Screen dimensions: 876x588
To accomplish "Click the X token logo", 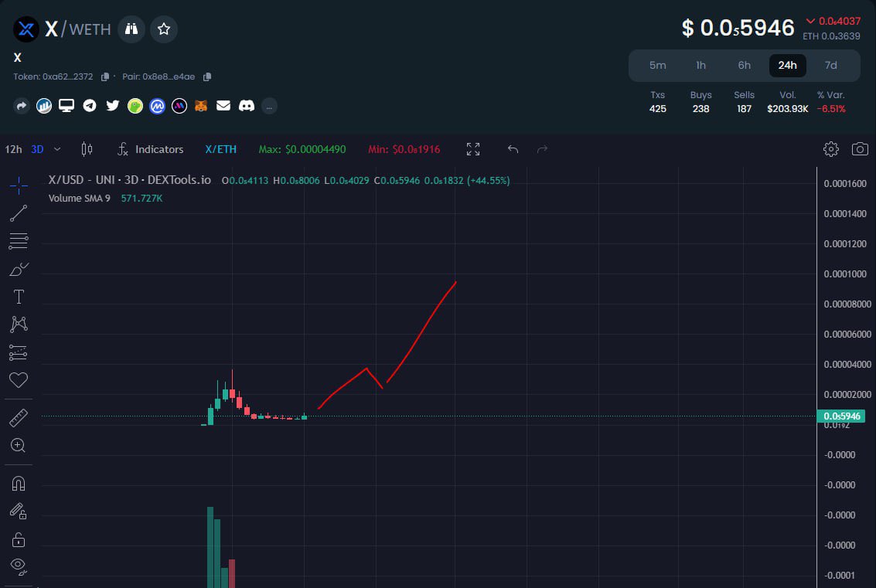I will click(x=26, y=29).
